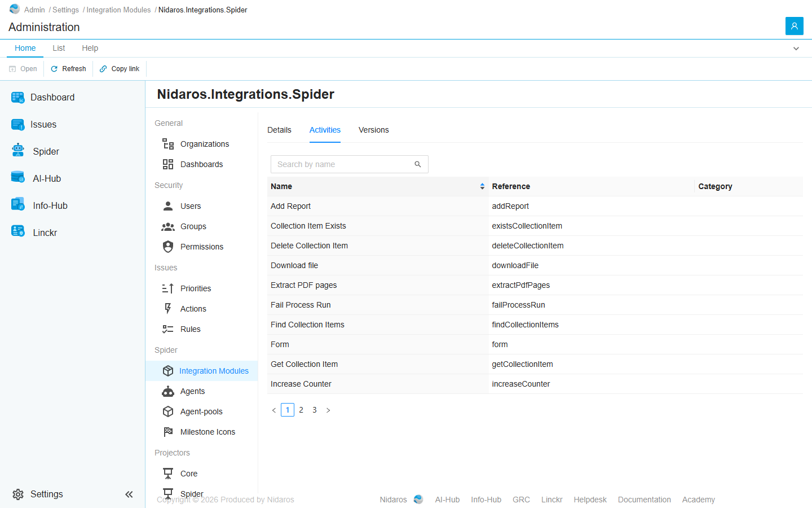812x508 pixels.
Task: Select the Collection Item Exists row
Action: click(x=535, y=226)
